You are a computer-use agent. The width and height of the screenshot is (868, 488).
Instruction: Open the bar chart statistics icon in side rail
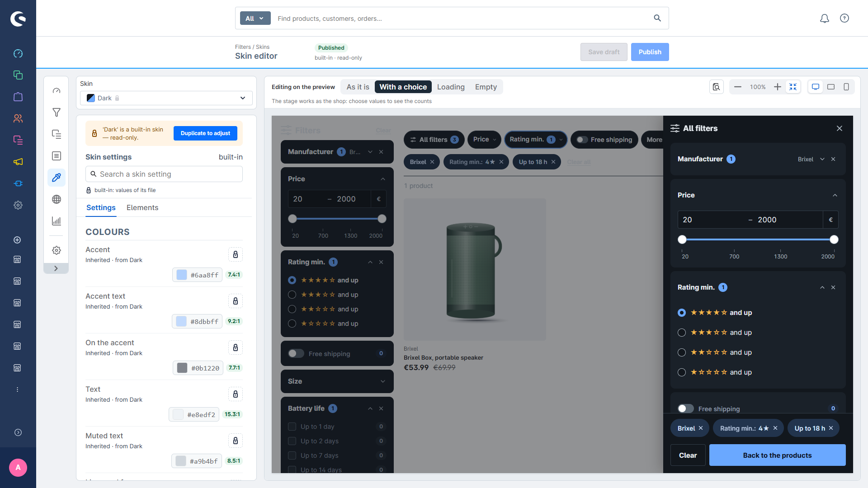coord(57,221)
